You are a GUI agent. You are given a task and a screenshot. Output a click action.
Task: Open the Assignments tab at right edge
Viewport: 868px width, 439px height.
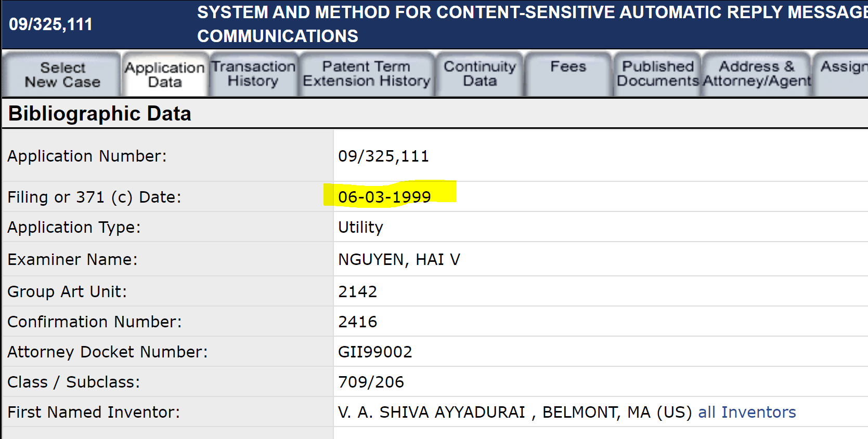pyautogui.click(x=841, y=74)
